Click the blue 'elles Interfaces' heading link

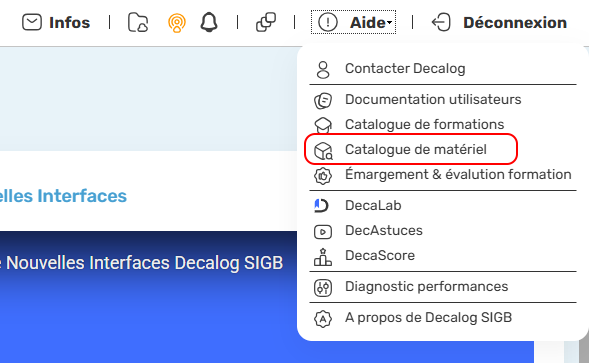tap(63, 196)
